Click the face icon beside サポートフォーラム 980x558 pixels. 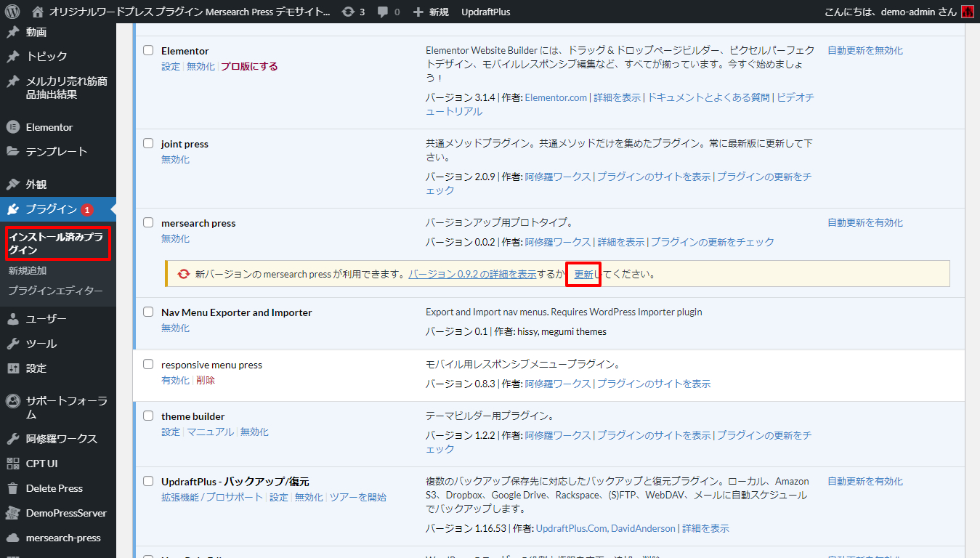pos(12,401)
